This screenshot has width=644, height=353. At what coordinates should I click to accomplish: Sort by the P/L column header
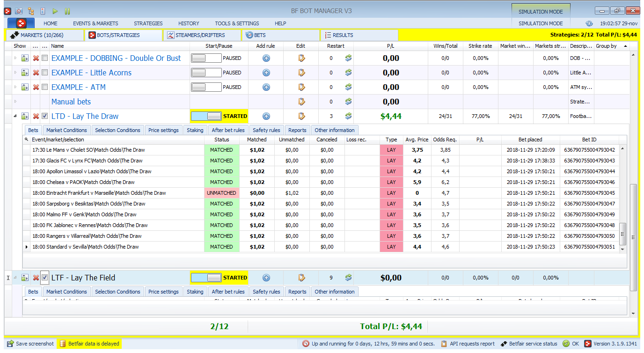pos(391,46)
